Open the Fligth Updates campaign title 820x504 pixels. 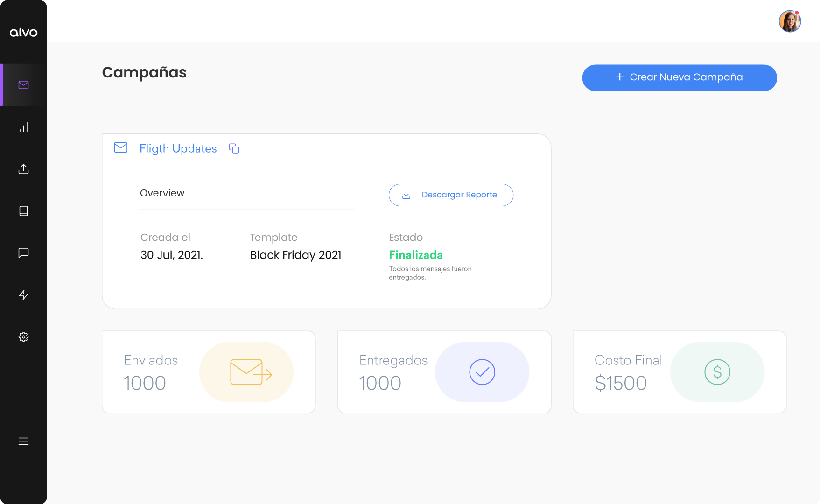point(178,149)
